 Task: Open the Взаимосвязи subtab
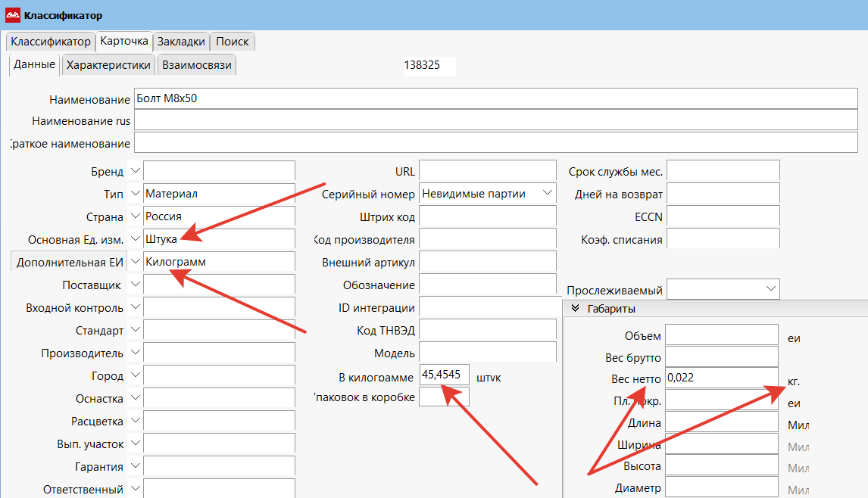pyautogui.click(x=196, y=65)
